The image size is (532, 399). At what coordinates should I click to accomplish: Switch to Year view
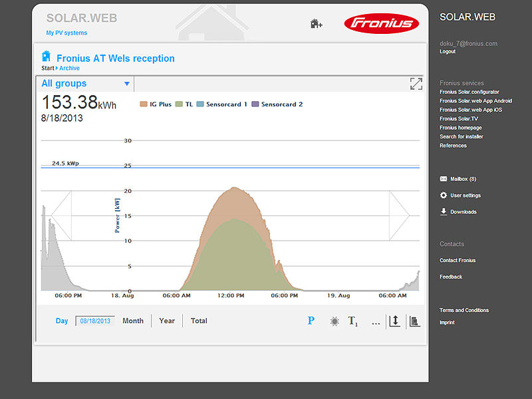click(167, 321)
